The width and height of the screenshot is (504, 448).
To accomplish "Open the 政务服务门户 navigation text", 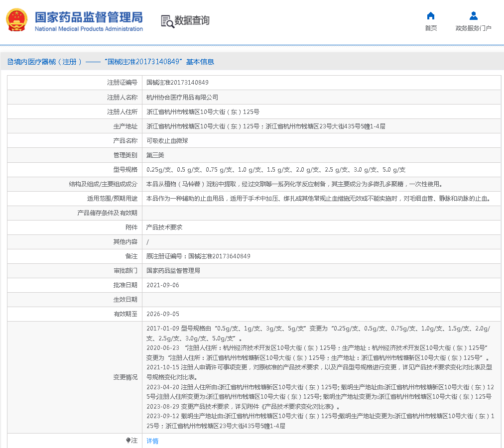I will click(473, 28).
